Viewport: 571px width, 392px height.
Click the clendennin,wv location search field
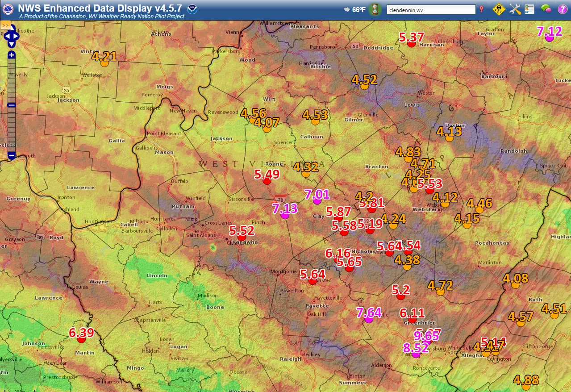(430, 10)
